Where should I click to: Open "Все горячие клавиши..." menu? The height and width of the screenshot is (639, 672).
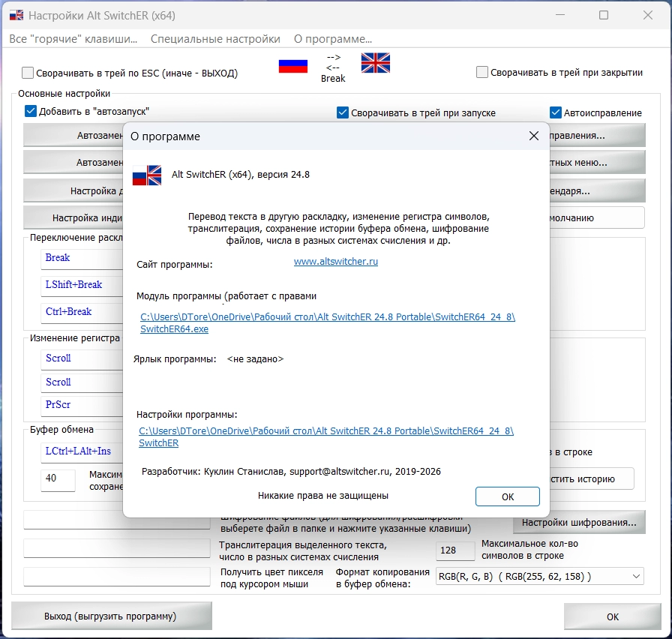(73, 39)
